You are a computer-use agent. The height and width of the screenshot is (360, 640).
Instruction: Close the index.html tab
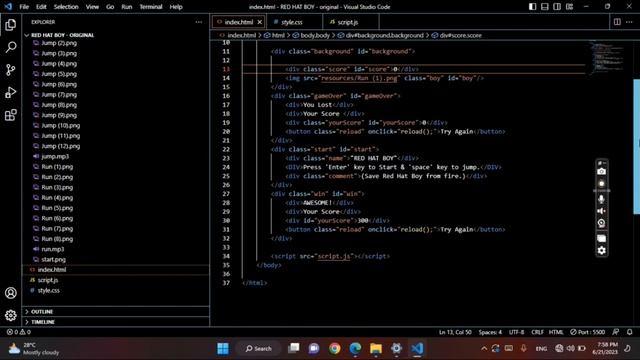coord(260,22)
